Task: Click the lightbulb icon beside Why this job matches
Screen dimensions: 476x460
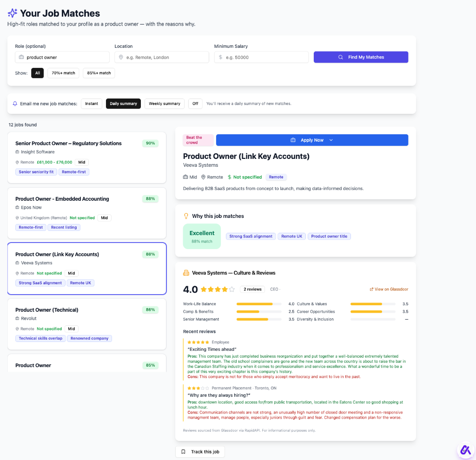Action: point(186,216)
